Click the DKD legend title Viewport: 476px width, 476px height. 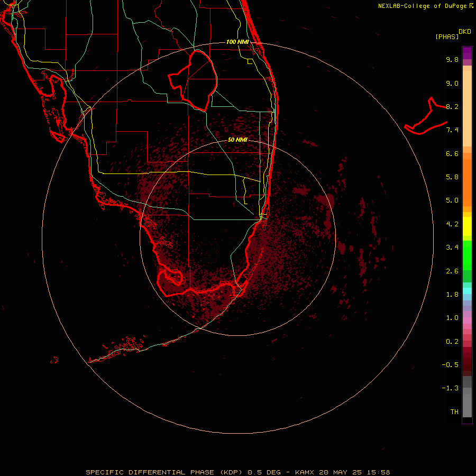click(464, 32)
